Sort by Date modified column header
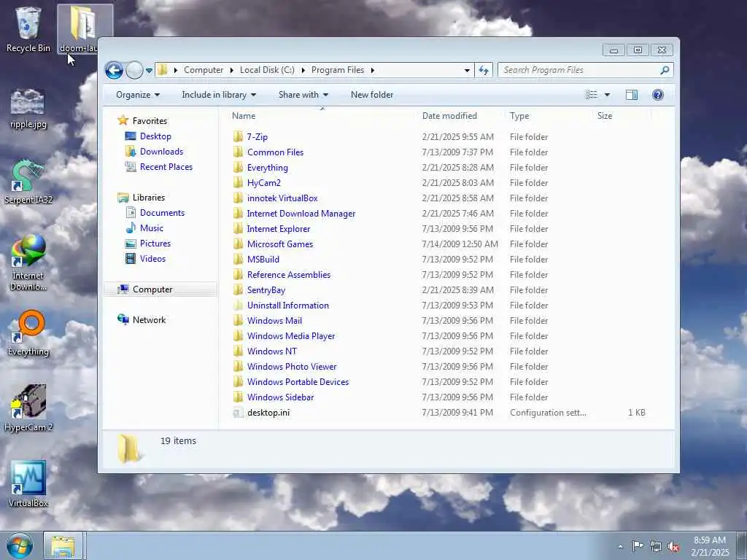747x560 pixels. [449, 116]
